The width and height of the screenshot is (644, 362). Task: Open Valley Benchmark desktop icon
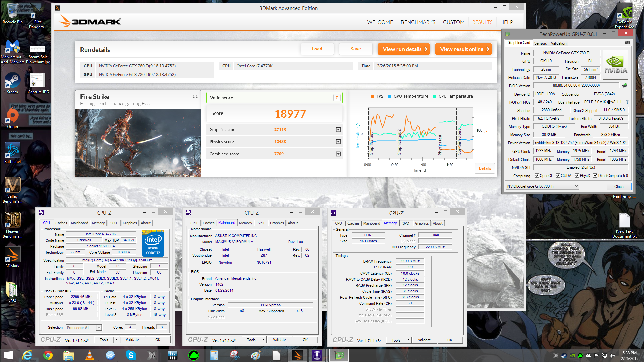click(13, 190)
